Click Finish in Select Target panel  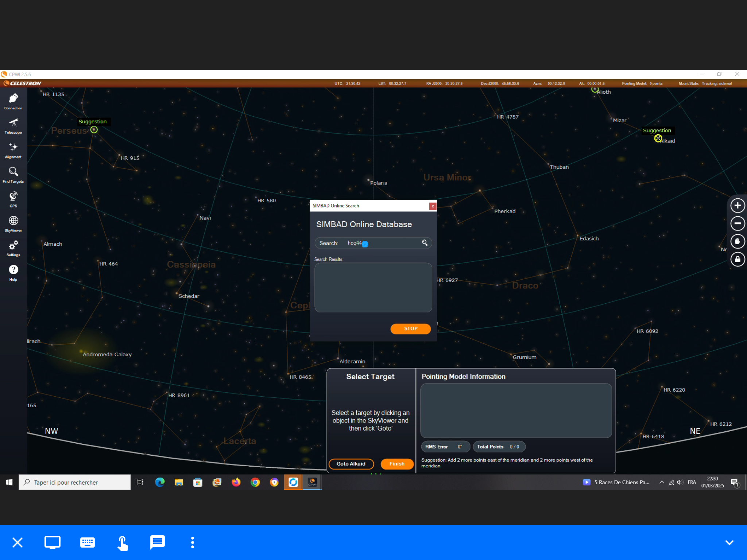tap(397, 464)
